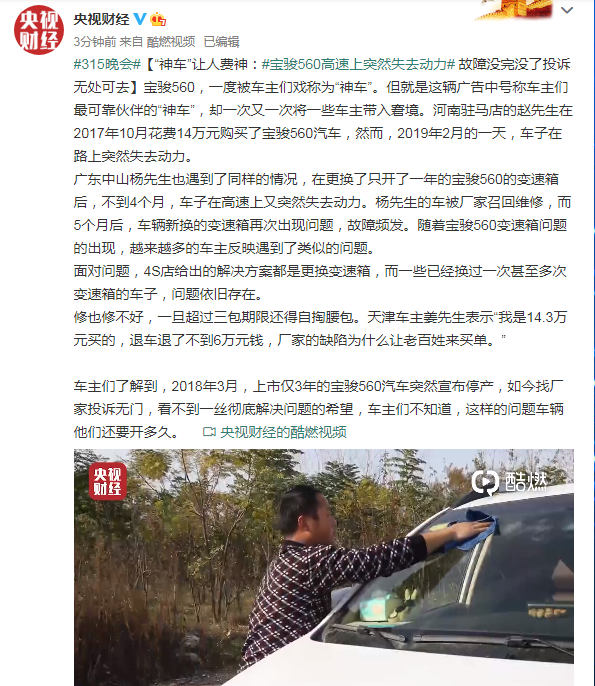Click the 酷燃 logo watermark on video

tap(509, 482)
